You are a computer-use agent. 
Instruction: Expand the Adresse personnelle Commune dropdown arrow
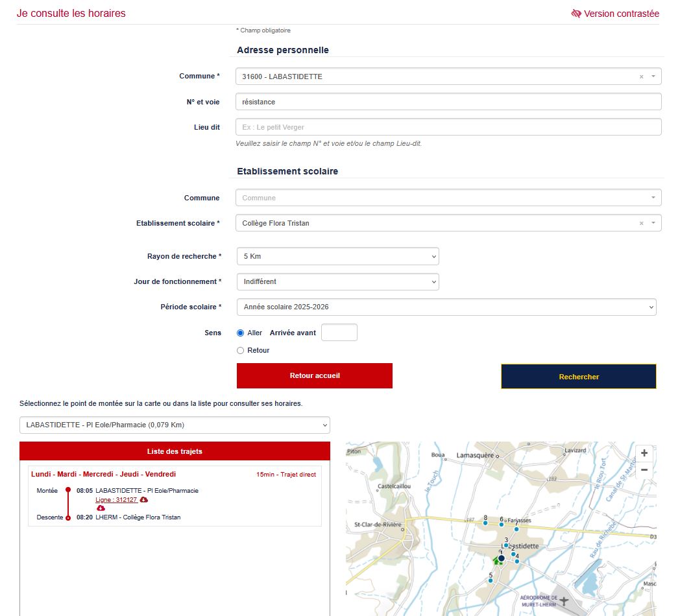click(653, 77)
